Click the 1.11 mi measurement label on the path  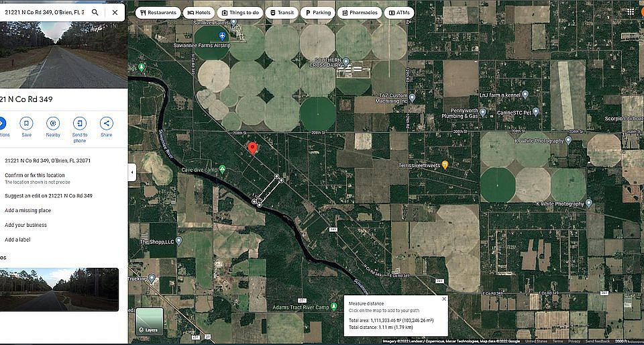tap(258, 197)
